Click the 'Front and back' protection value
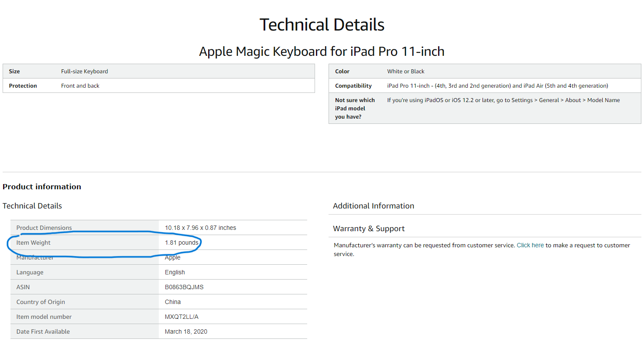 pyautogui.click(x=80, y=86)
